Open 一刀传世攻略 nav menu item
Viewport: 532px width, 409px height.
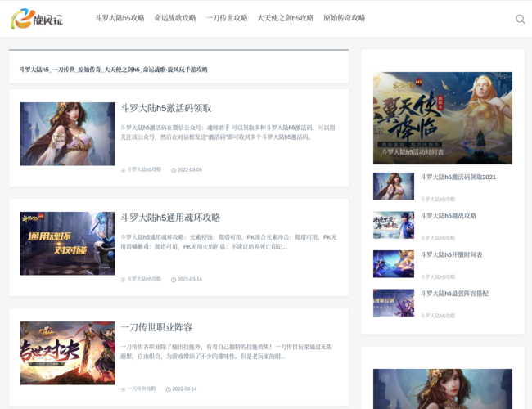click(227, 18)
